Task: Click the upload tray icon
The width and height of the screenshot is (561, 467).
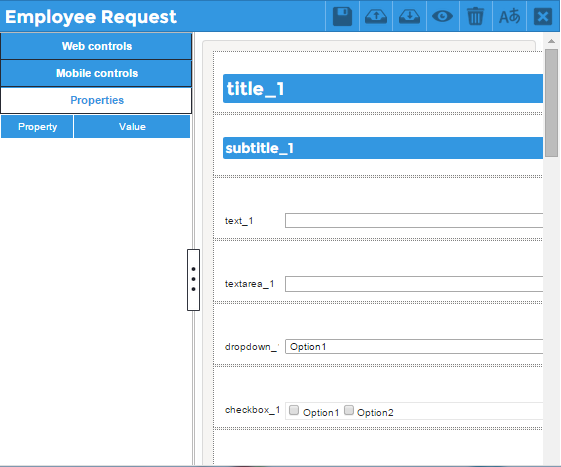Action: coord(376,17)
